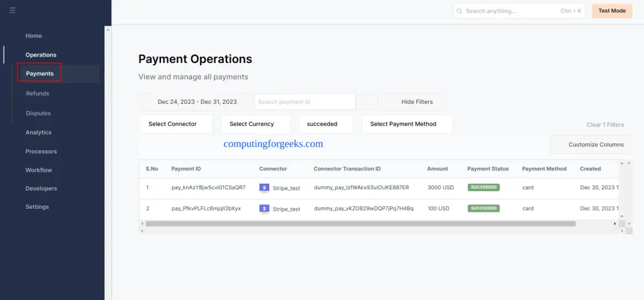Click the 3000 USD amount cell
The height and width of the screenshot is (300, 644).
pyautogui.click(x=440, y=188)
